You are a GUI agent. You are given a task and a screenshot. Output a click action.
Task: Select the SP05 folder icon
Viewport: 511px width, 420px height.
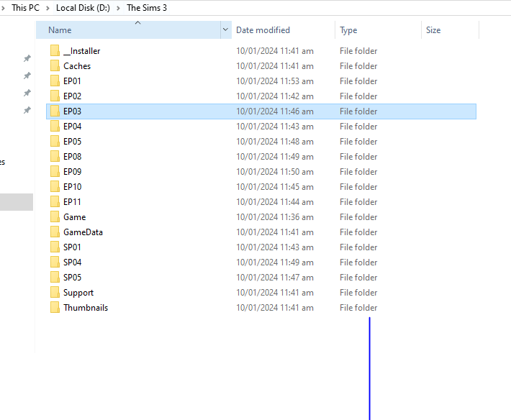[55, 278]
